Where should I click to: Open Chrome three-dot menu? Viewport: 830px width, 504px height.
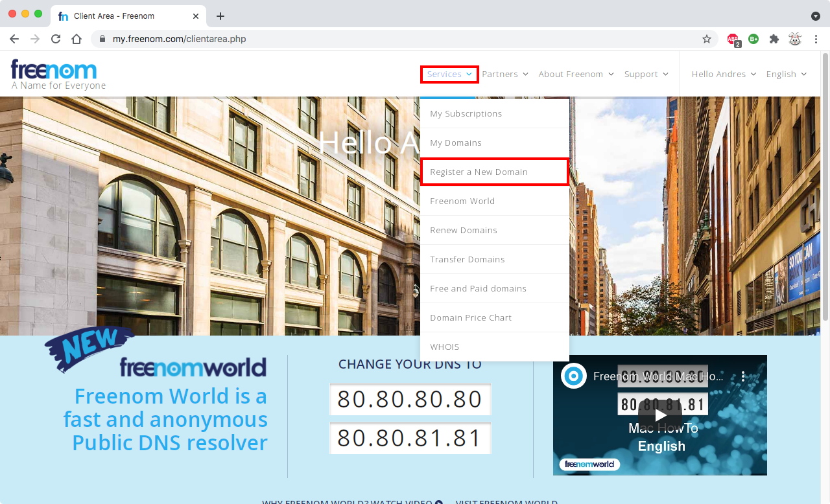(816, 39)
